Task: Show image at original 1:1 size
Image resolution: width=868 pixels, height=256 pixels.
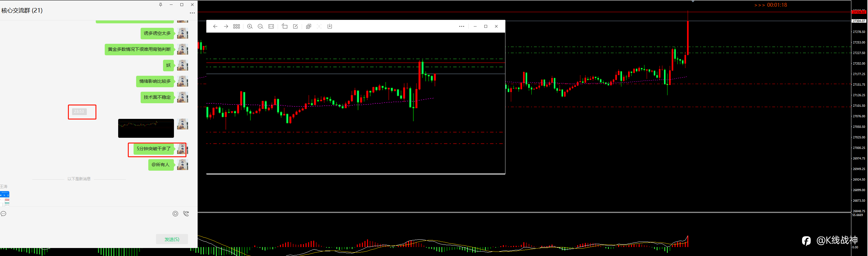Action: pyautogui.click(x=271, y=26)
